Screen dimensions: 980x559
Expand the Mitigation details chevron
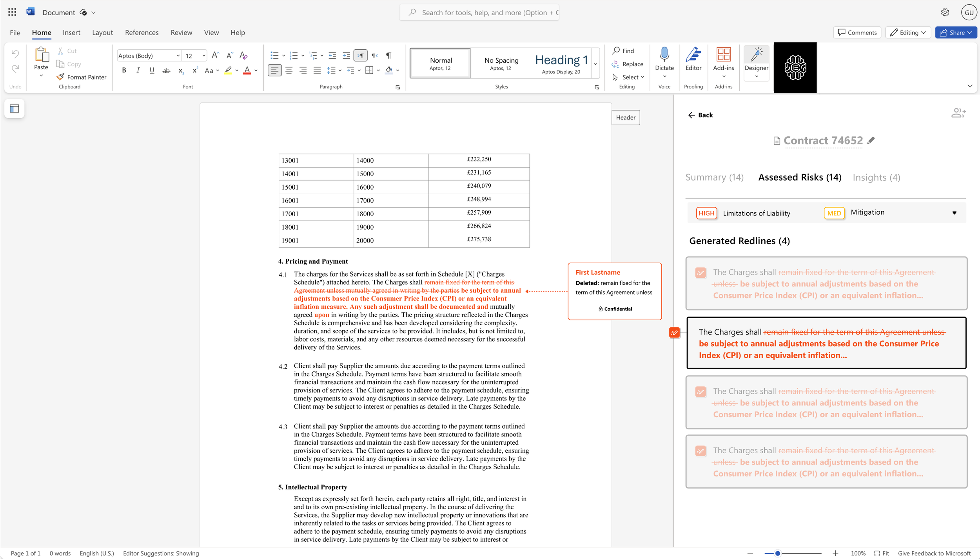(954, 213)
